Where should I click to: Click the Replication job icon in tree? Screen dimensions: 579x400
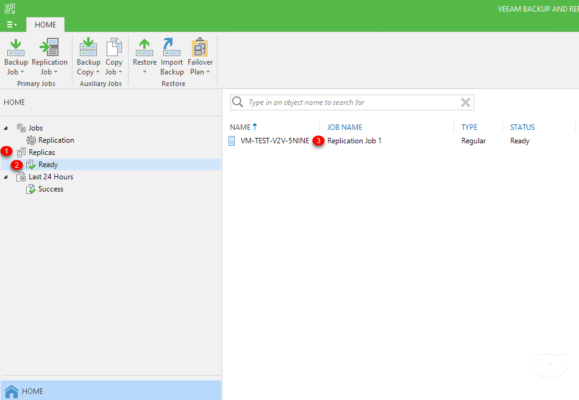[31, 140]
